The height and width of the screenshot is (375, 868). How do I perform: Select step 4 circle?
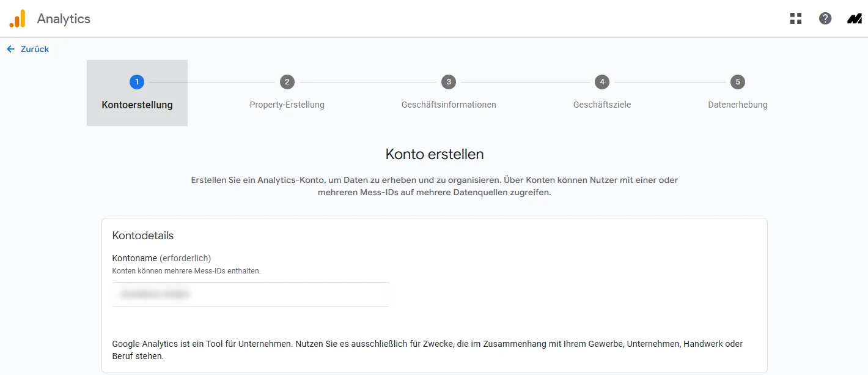coord(602,81)
